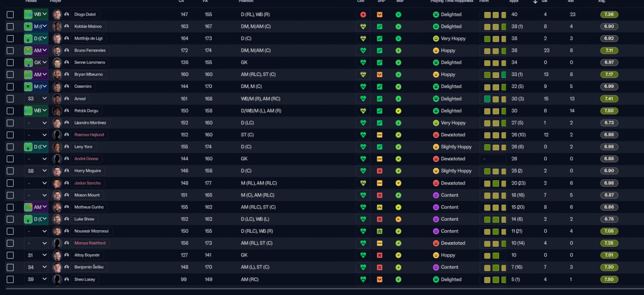The height and width of the screenshot is (295, 644).
Task: Open Lisandro Martínez's empty picked dropdown
Action: [x=36, y=123]
